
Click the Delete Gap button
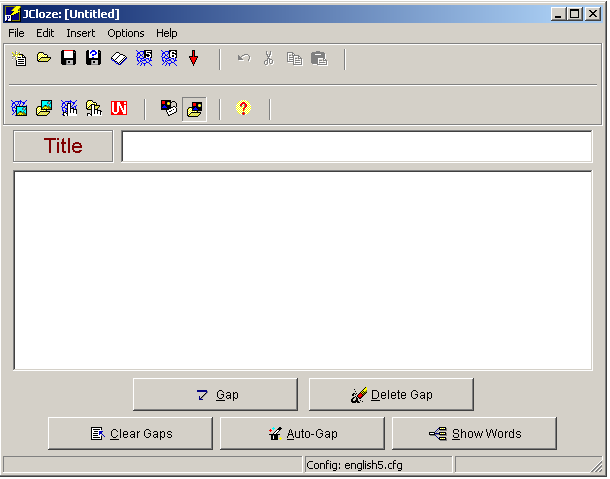coord(391,395)
